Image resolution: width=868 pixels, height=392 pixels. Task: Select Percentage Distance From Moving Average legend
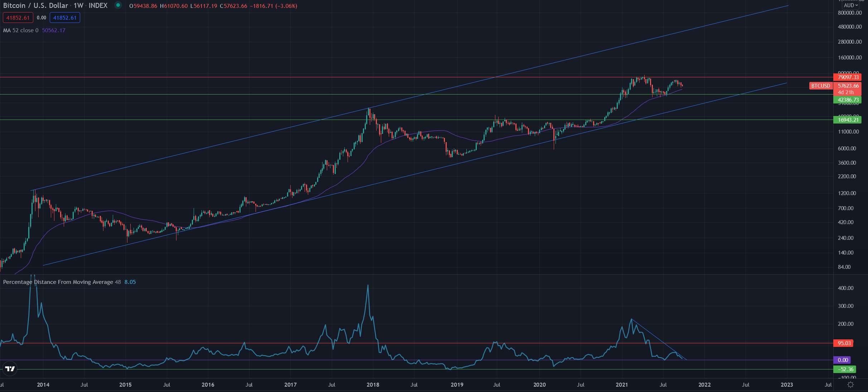click(62, 282)
